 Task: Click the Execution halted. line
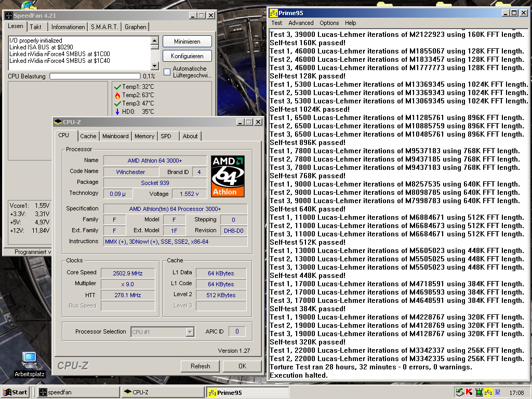point(299,375)
